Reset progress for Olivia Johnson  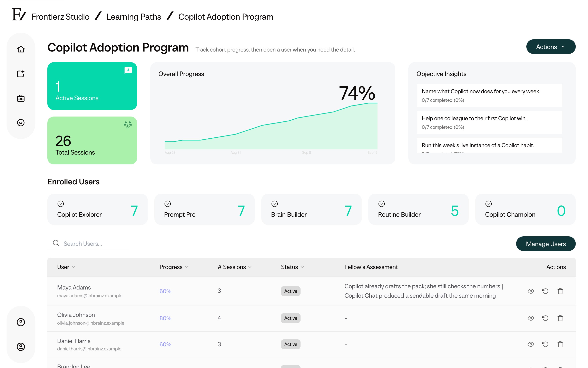tap(545, 318)
